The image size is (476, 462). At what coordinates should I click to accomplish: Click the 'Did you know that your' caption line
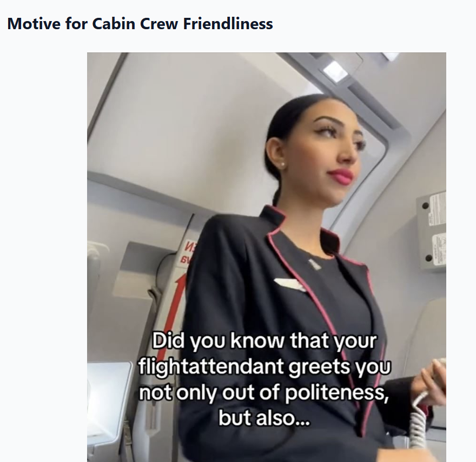tap(264, 340)
